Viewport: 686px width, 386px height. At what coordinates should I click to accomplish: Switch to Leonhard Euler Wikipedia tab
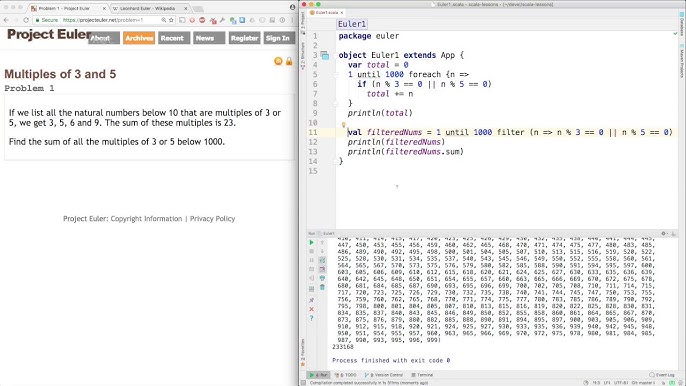coord(147,8)
